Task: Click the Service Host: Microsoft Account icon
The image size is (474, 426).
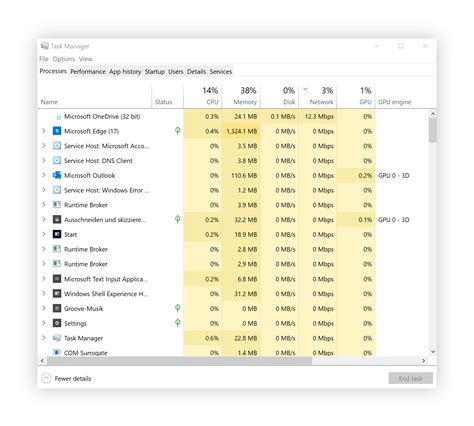Action: click(57, 146)
